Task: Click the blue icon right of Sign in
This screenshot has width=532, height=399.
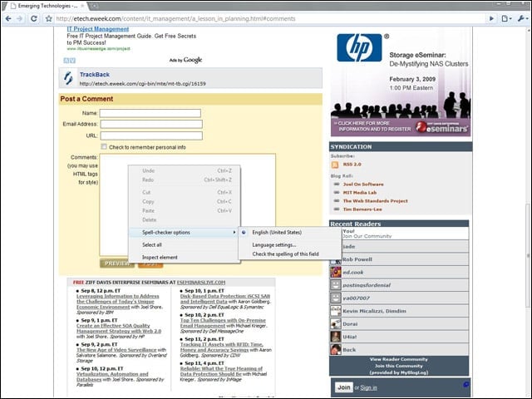Action: 465,384
